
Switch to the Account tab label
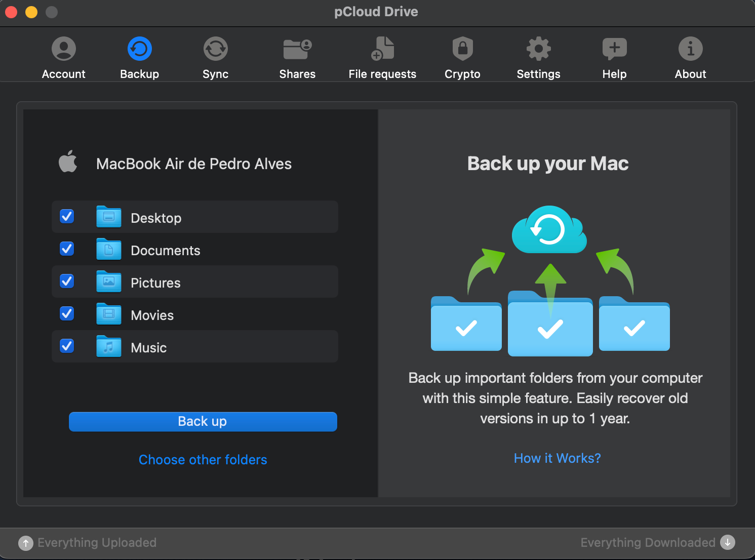[x=64, y=74]
